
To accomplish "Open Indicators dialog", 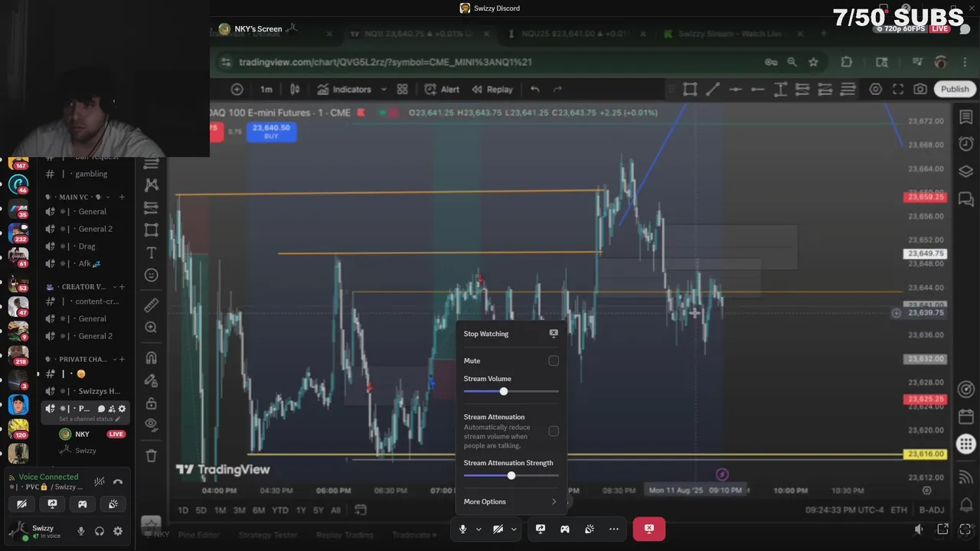I will pos(344,90).
